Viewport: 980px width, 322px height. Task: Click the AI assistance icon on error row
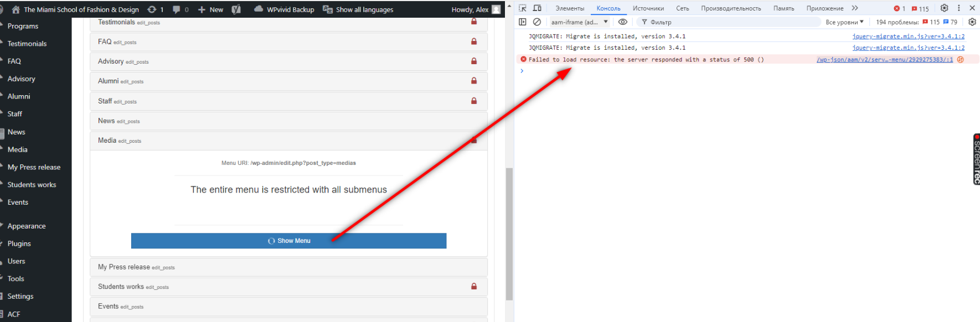(x=961, y=60)
